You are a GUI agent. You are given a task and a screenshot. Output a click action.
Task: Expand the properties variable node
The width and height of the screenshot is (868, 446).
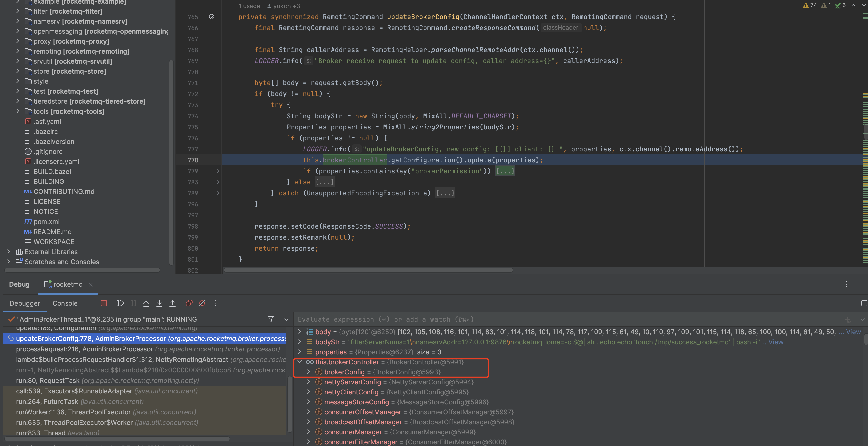(x=299, y=352)
